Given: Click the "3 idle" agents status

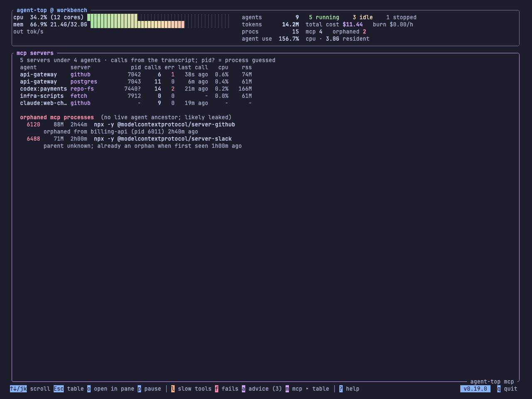Looking at the screenshot, I should tap(363, 17).
